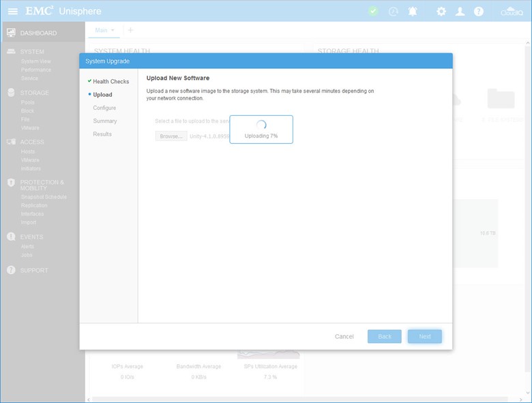Click the Back button
This screenshot has width=532, height=403.
[385, 336]
